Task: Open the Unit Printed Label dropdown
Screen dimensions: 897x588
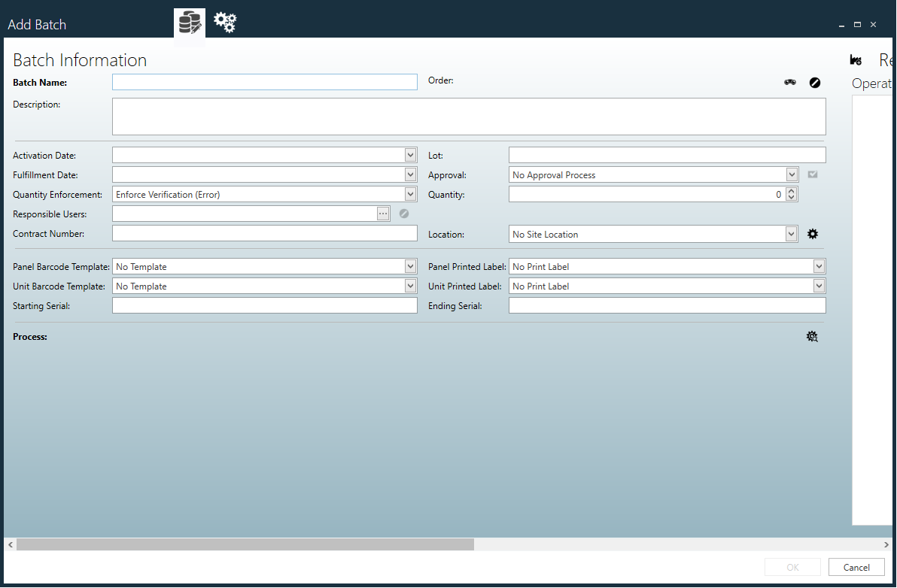Action: click(x=818, y=286)
